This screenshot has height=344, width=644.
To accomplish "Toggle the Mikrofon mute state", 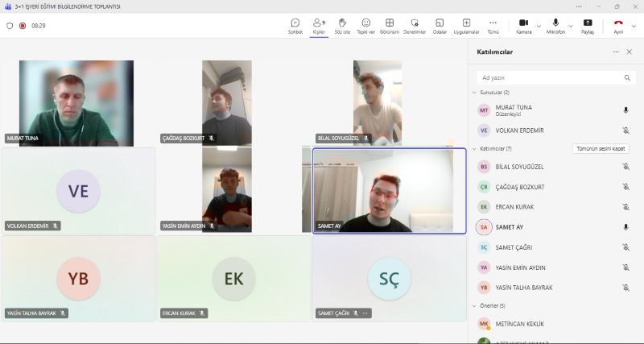I will (x=555, y=25).
